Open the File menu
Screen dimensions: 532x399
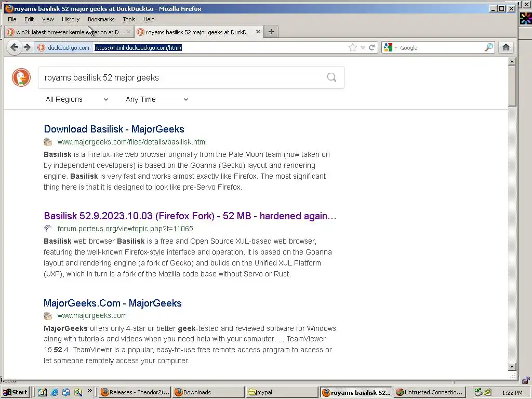[12, 19]
